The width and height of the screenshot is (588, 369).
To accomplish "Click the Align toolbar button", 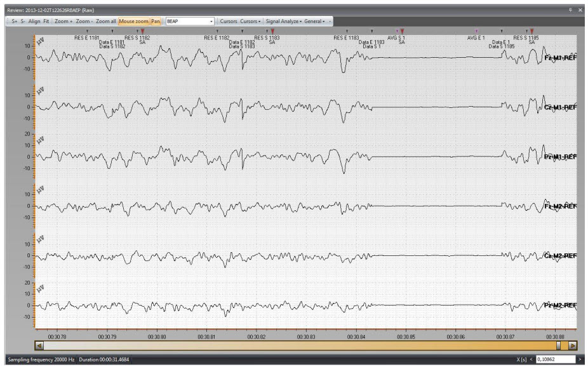I will pyautogui.click(x=34, y=22).
